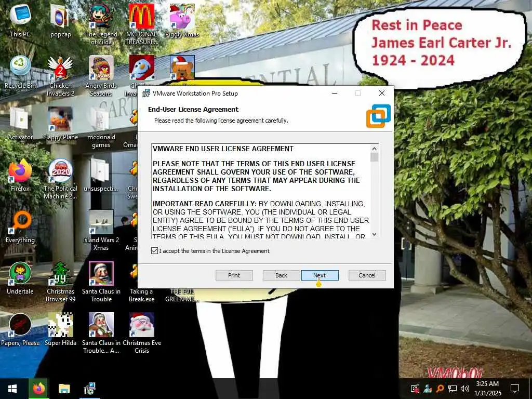Select the popcap desktop icon
Viewport: 532px width, 399px height.
tap(60, 20)
